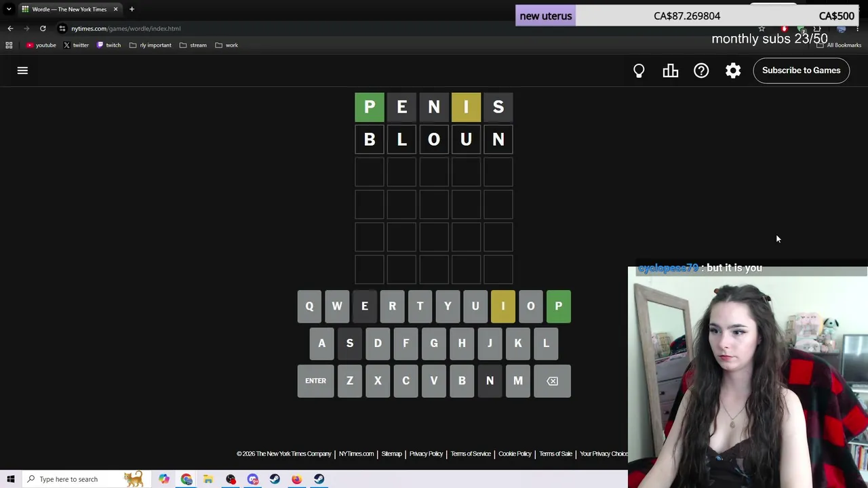The height and width of the screenshot is (488, 868).
Task: Launch Copilot from the taskbar
Action: pyautogui.click(x=164, y=479)
